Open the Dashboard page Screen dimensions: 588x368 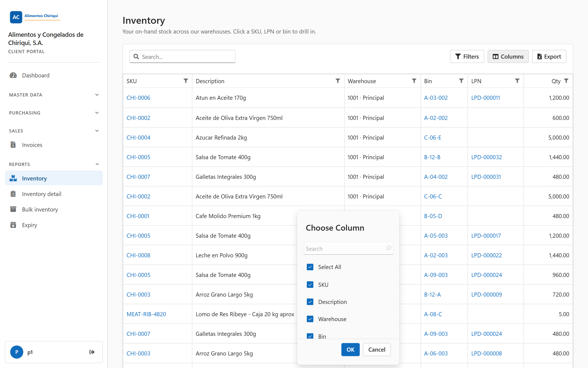click(54, 75)
